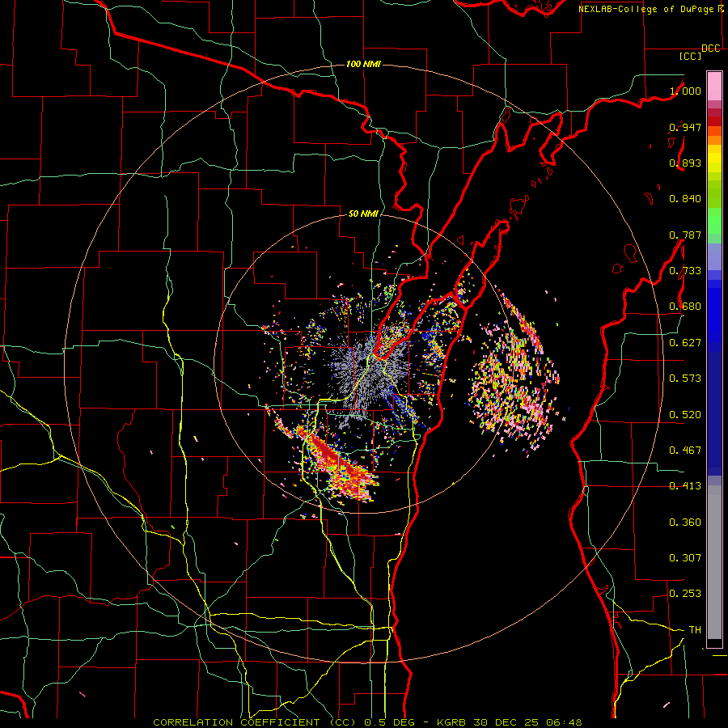Click the 100 NMI range ring label

[363, 64]
